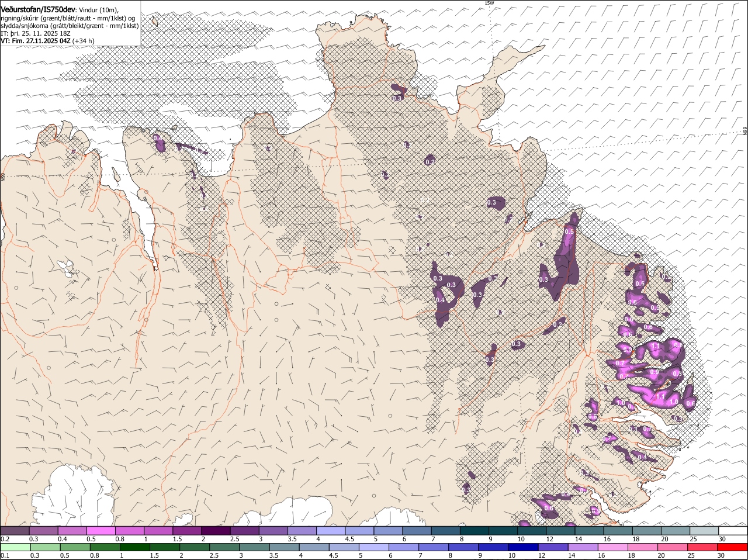Screen dimensions: 748x560
Task: Select the '0.2' label under the snow legend
Action: 5,538
